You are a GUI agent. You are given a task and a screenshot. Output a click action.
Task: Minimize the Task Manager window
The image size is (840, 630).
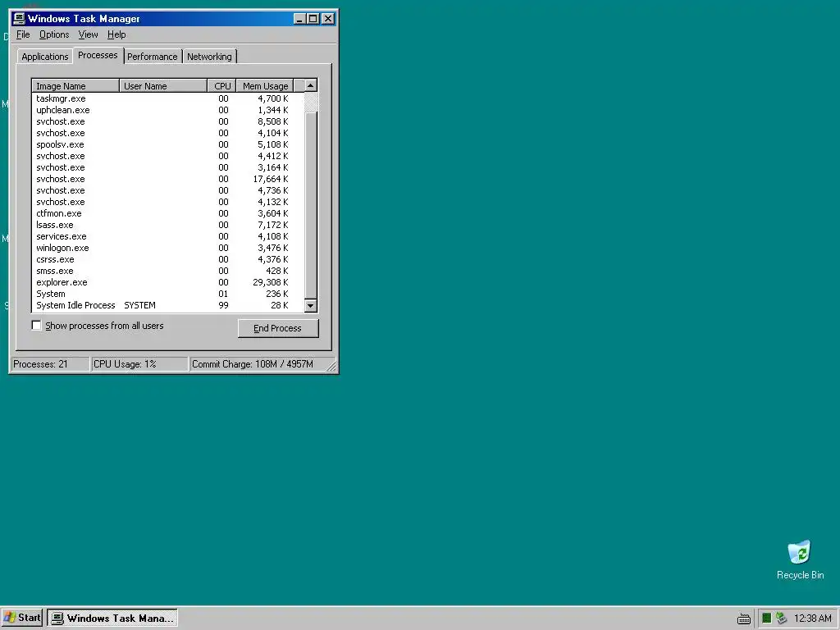pos(300,19)
